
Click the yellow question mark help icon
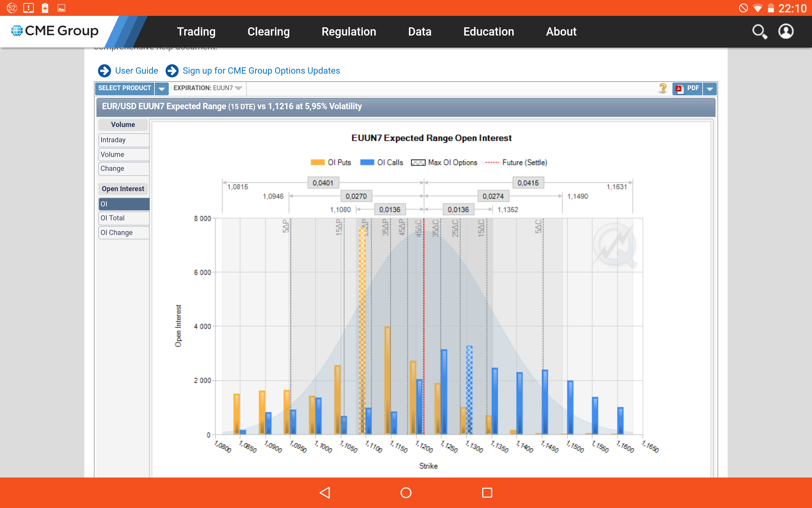click(x=663, y=88)
